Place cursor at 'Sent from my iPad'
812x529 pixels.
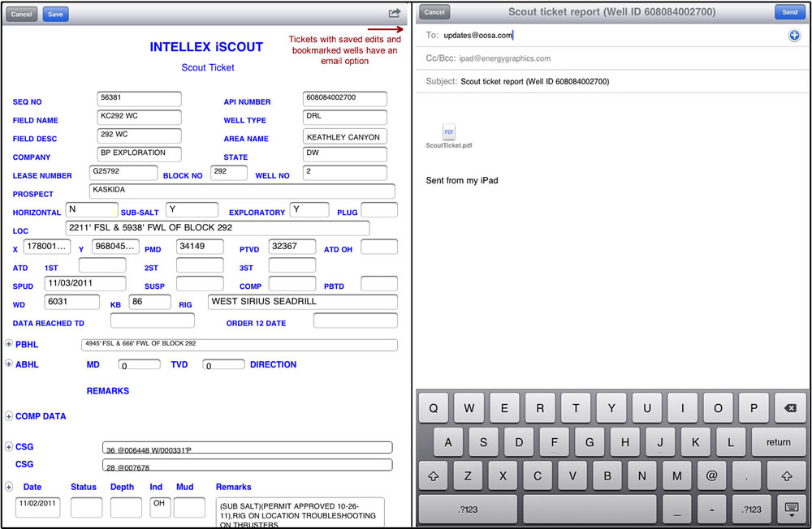click(x=462, y=181)
